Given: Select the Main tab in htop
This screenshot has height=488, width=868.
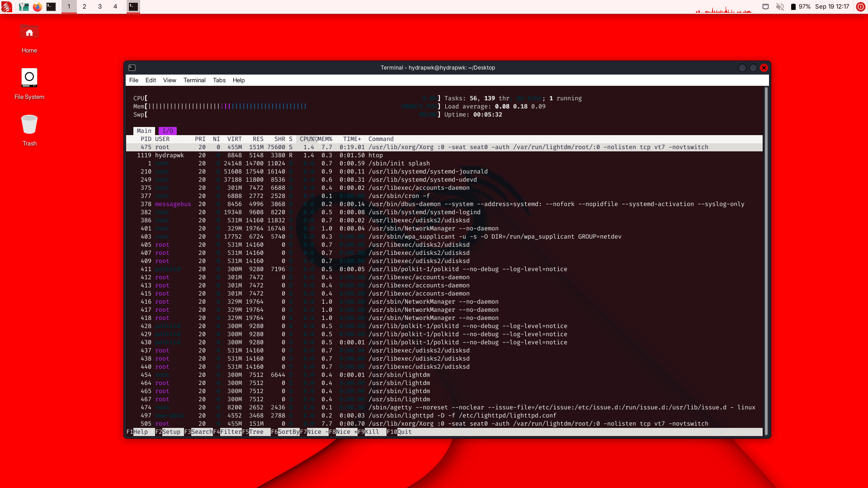Looking at the screenshot, I should [144, 131].
